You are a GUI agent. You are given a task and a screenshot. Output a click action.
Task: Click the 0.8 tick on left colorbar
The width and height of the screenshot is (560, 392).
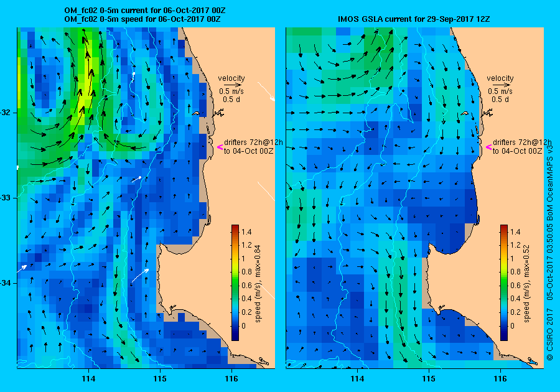click(246, 272)
